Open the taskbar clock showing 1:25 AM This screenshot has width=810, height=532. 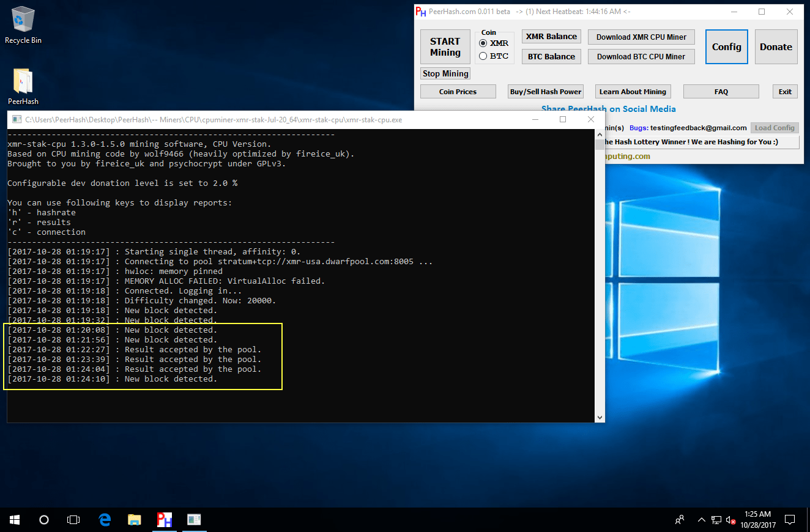757,520
